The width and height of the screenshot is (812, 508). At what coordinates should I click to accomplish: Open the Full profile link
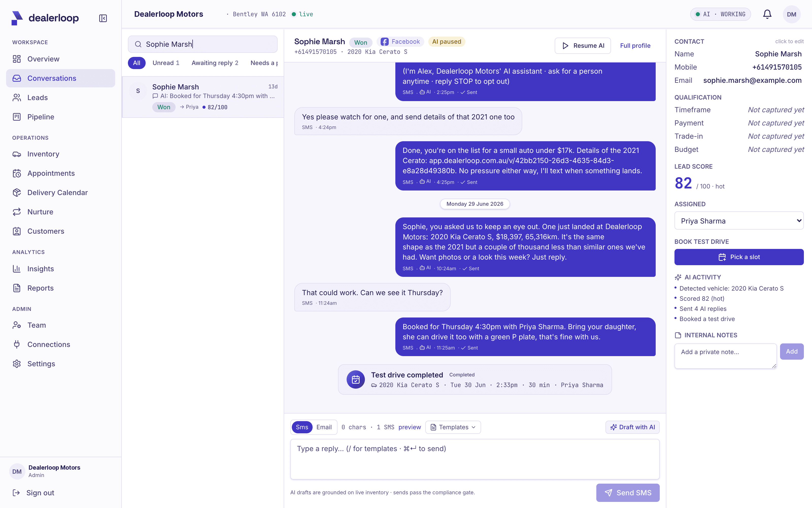(635, 46)
